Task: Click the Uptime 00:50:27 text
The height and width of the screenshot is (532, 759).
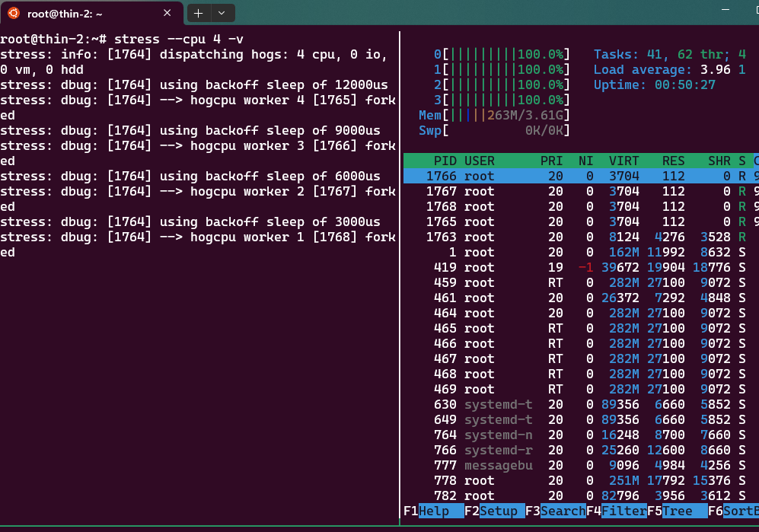Action: click(655, 84)
